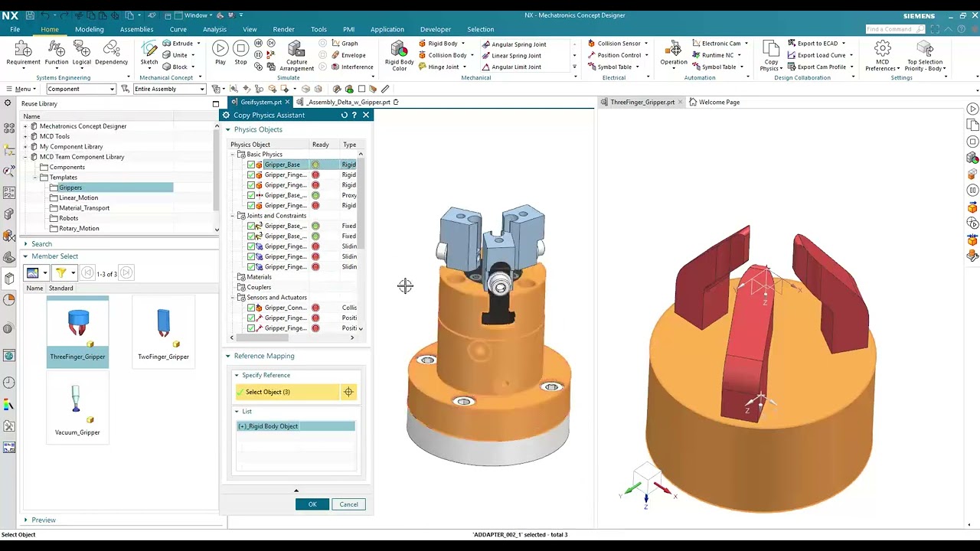The width and height of the screenshot is (980, 551).
Task: Open MCD Preferences
Action: [x=882, y=57]
